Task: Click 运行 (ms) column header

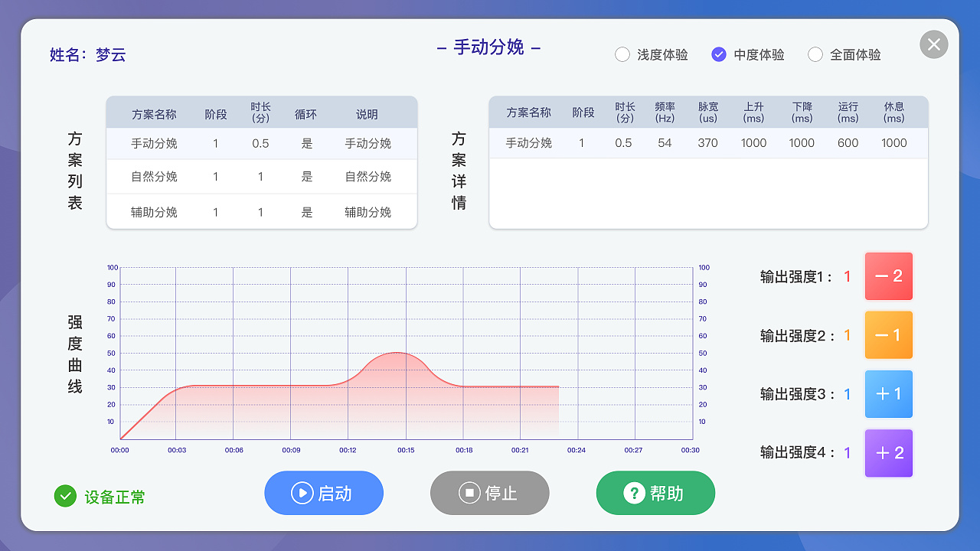Action: pyautogui.click(x=848, y=112)
